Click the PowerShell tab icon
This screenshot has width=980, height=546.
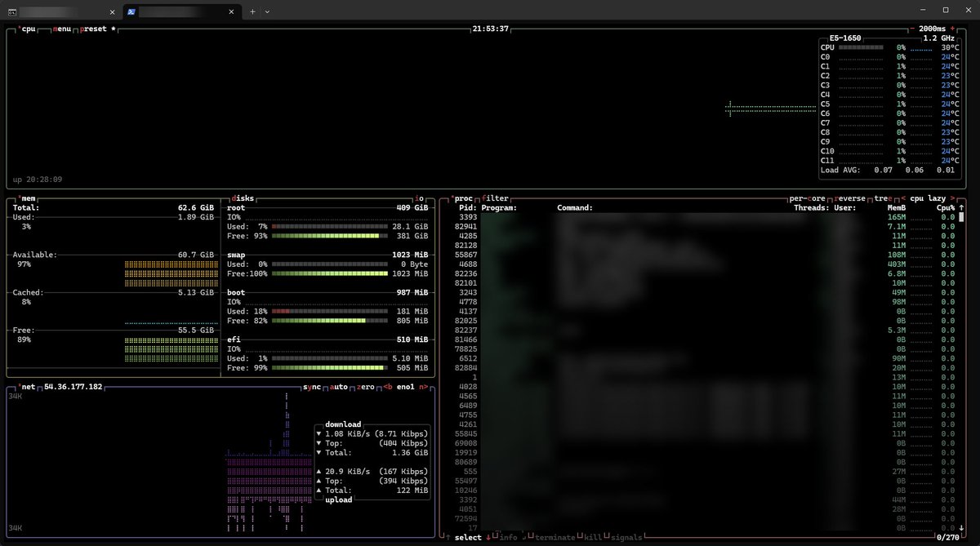(131, 11)
